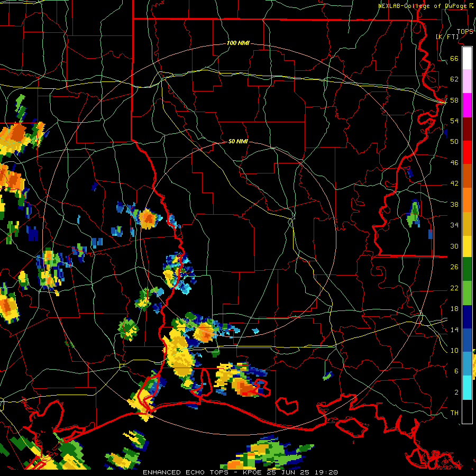Select the '26' legend value
Viewport: 476px width, 476px height.
[454, 267]
